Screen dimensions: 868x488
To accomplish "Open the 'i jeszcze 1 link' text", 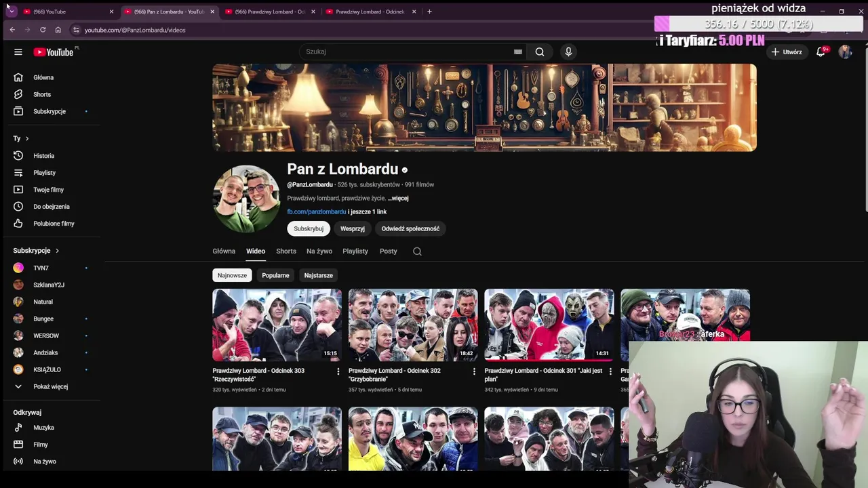I will [367, 212].
